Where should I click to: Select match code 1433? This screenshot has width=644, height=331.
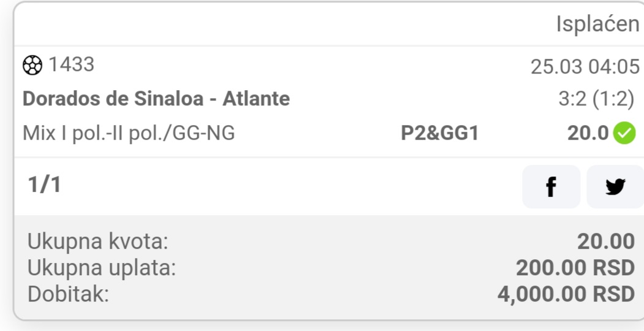(x=72, y=65)
